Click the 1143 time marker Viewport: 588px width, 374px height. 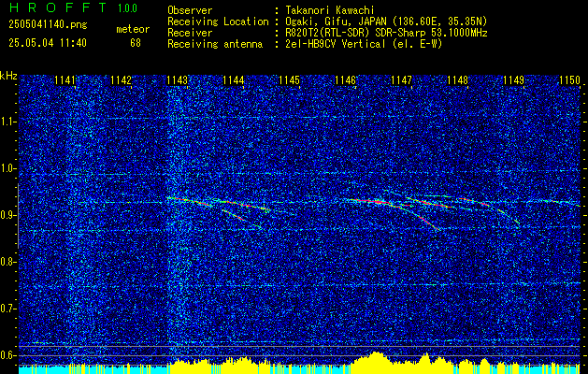click(x=177, y=80)
